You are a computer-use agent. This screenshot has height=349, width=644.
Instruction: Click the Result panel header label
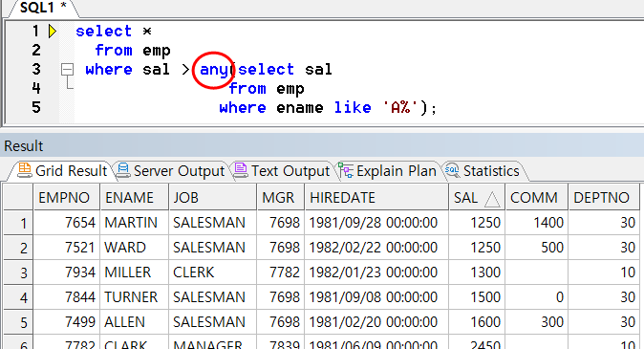coord(24,146)
